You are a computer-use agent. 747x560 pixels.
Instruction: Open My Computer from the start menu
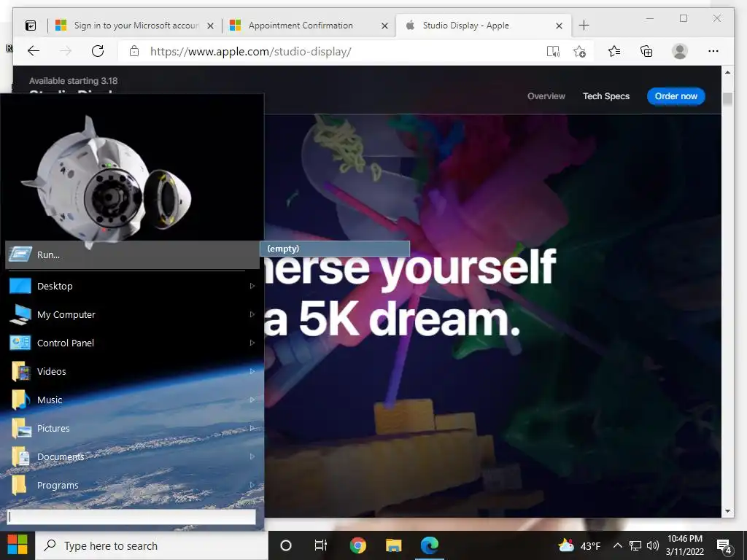tap(132, 315)
